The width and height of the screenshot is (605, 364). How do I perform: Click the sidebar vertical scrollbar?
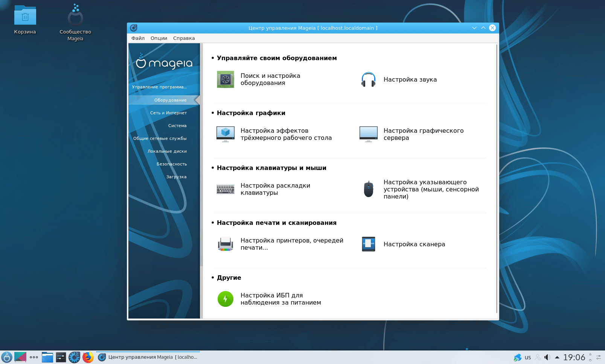pos(201,155)
